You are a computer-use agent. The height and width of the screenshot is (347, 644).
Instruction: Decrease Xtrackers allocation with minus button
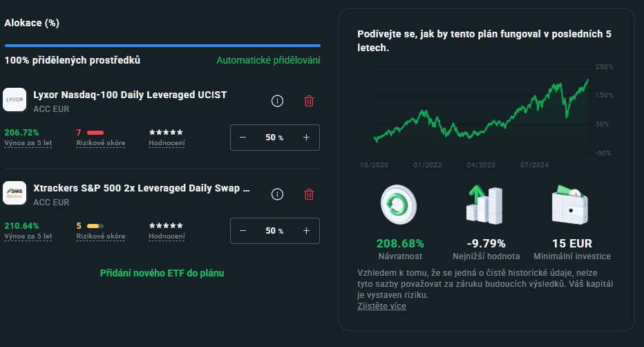click(x=243, y=231)
